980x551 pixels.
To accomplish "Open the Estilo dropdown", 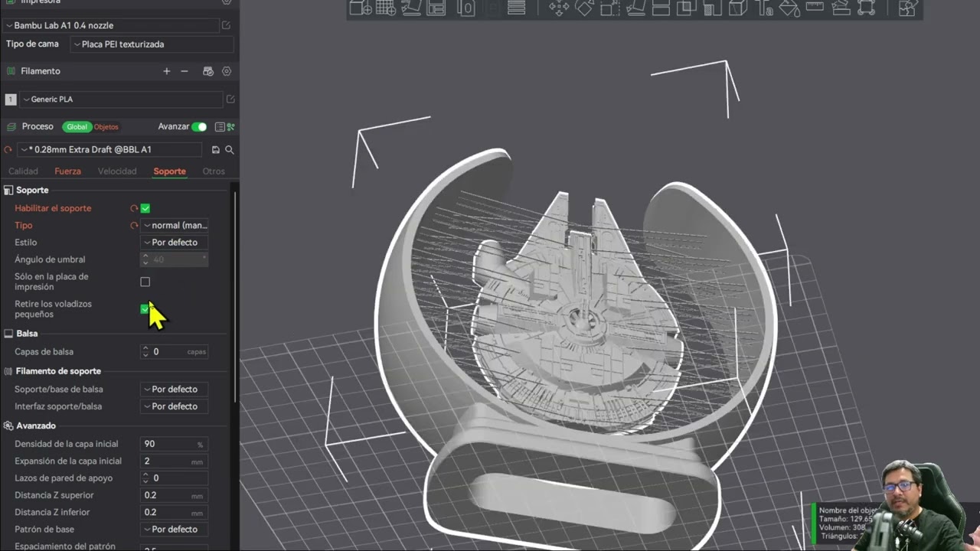I will pos(175,243).
